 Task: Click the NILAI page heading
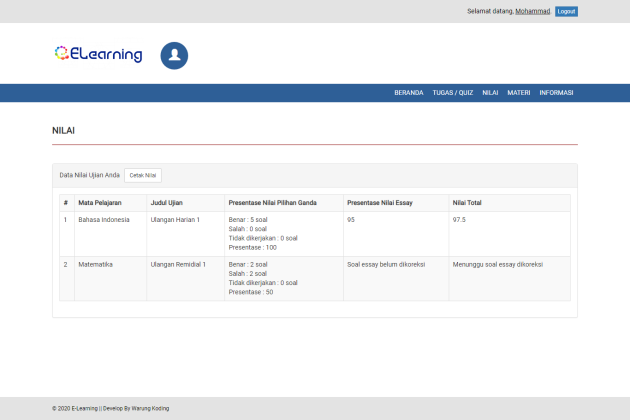click(63, 131)
